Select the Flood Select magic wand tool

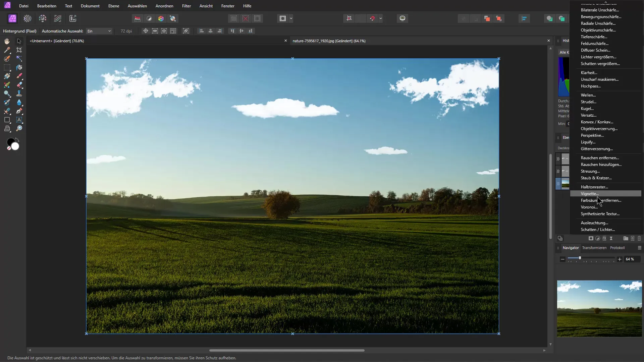(19, 59)
